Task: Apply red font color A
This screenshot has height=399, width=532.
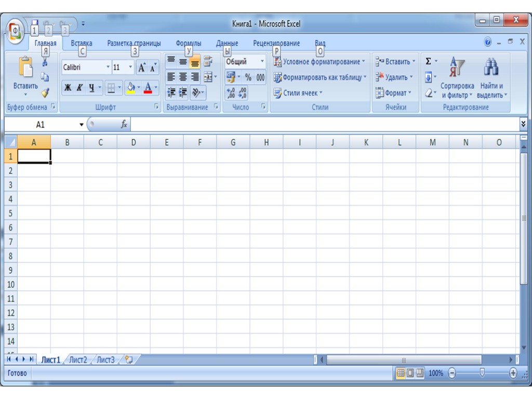Action: click(148, 87)
